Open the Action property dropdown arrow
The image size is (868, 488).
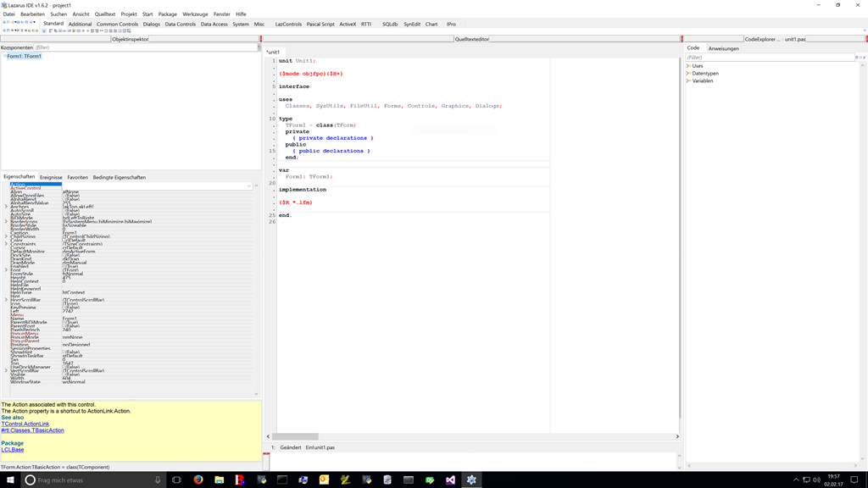[249, 186]
